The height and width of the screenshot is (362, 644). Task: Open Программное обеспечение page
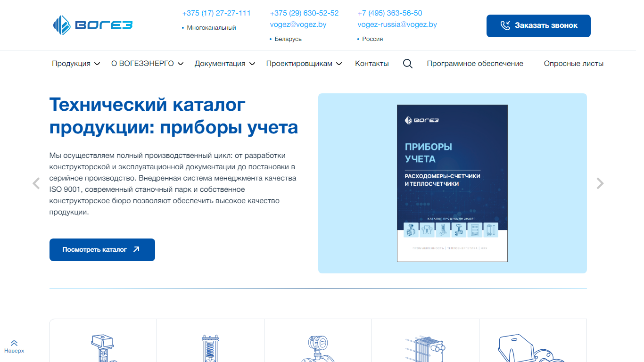[475, 64]
